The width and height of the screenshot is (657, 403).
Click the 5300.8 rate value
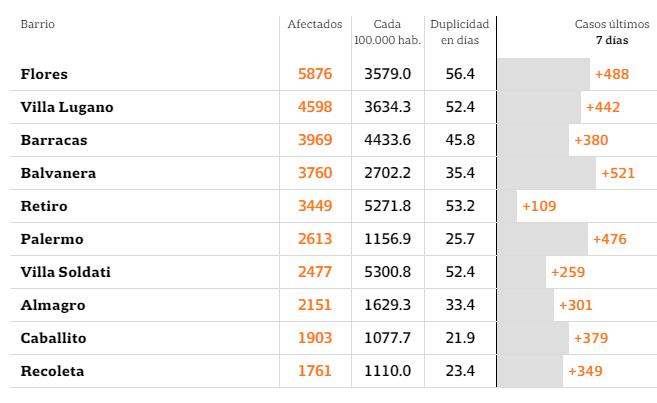coord(387,272)
